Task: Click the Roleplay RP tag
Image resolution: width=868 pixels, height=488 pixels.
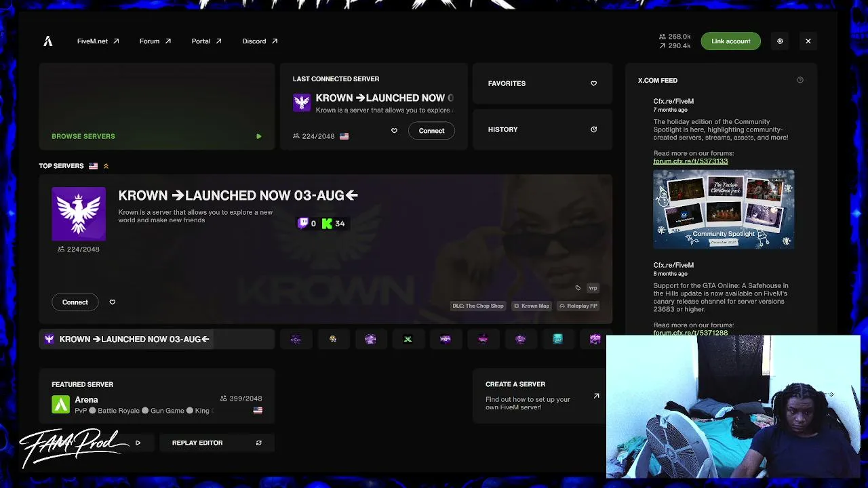Action: click(x=578, y=306)
